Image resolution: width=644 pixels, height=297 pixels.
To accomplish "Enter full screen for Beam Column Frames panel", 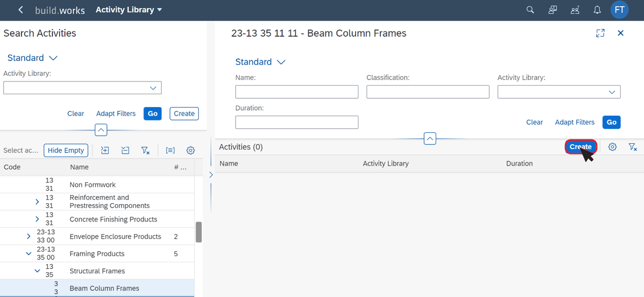I will (x=600, y=33).
